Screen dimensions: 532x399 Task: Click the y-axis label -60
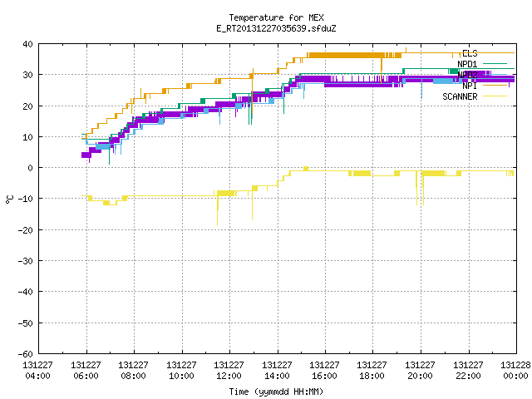click(26, 354)
